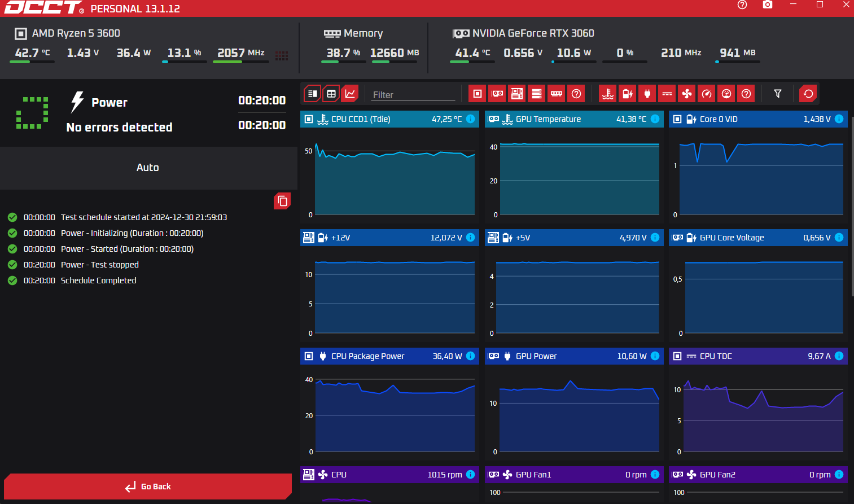Screen dimensions: 854x504
Task: Click the CPU Package Power graph title
Action: (367, 356)
